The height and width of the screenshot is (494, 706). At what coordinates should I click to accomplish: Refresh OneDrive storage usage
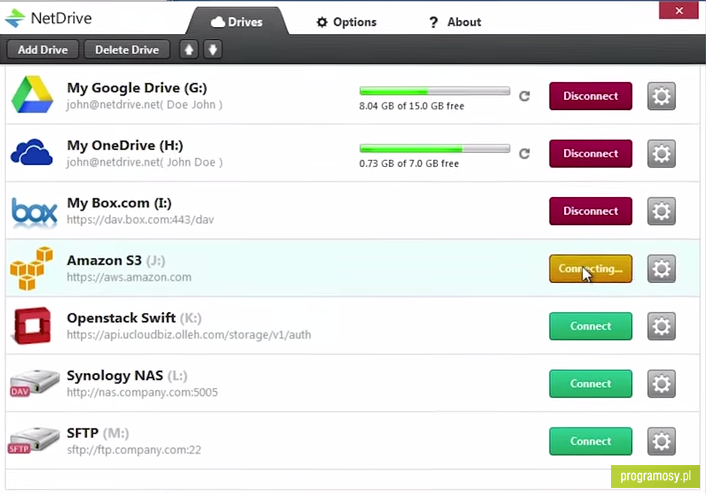pos(524,154)
